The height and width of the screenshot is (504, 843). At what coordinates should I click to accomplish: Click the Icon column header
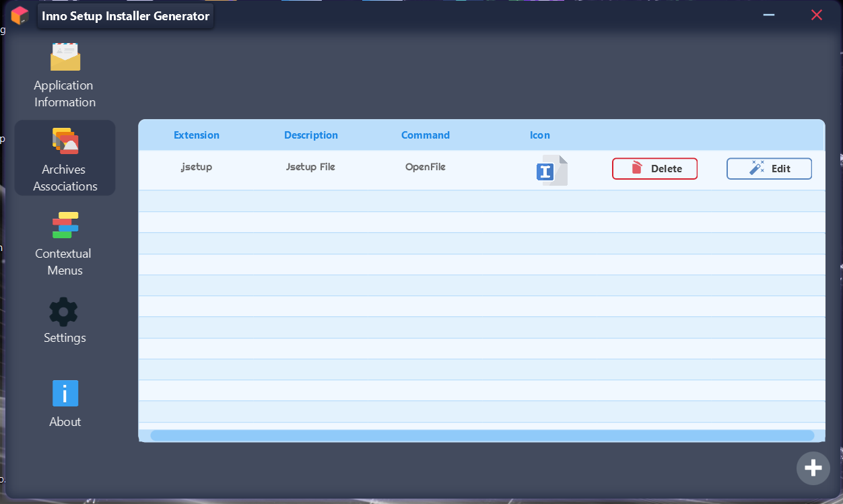click(540, 135)
